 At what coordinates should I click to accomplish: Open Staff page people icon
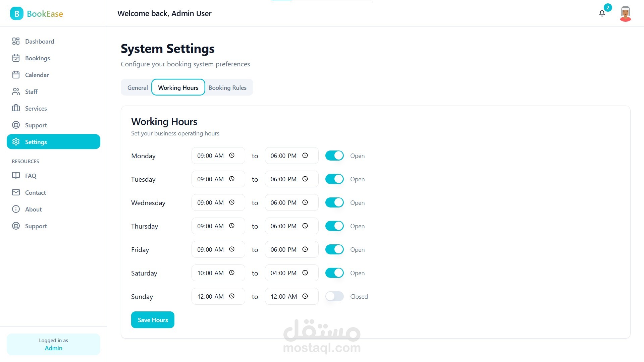[16, 92]
